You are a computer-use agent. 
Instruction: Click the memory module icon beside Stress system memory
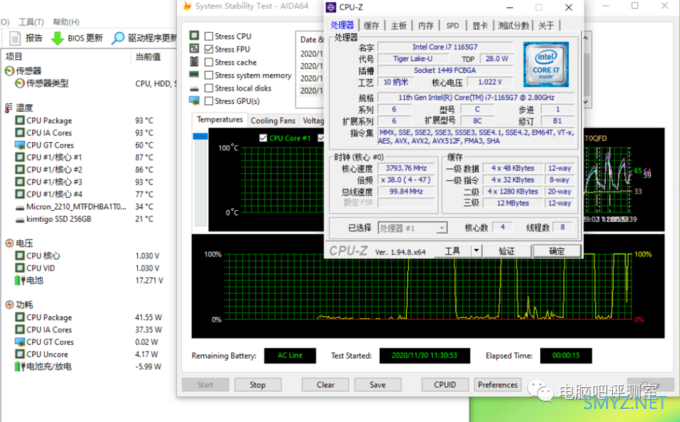click(194, 75)
